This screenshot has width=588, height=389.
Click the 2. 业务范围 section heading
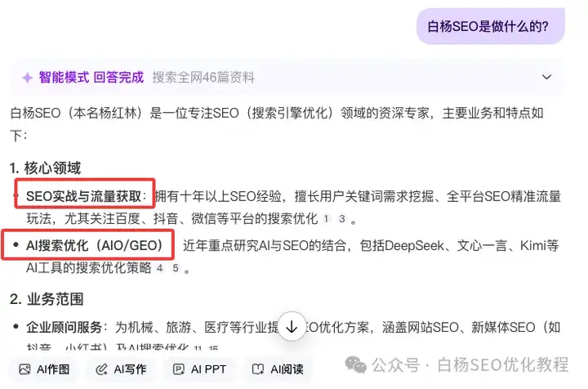(47, 299)
